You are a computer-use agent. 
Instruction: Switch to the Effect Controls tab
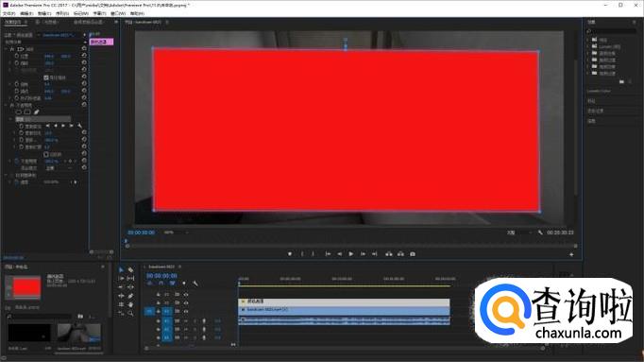(13, 22)
